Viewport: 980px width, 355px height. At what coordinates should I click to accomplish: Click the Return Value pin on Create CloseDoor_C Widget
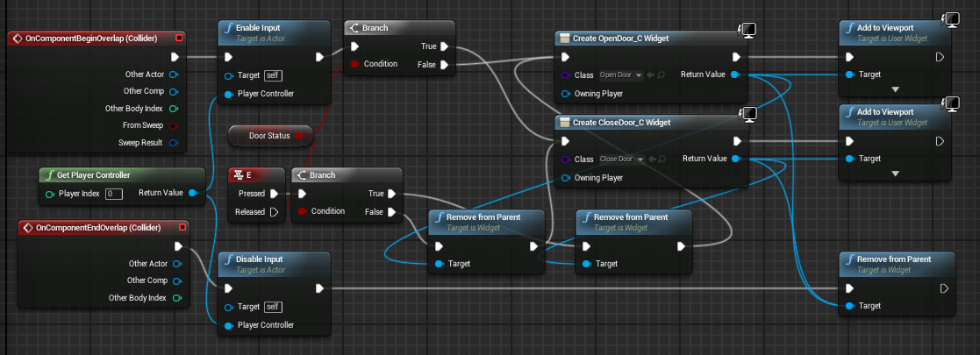coord(735,159)
